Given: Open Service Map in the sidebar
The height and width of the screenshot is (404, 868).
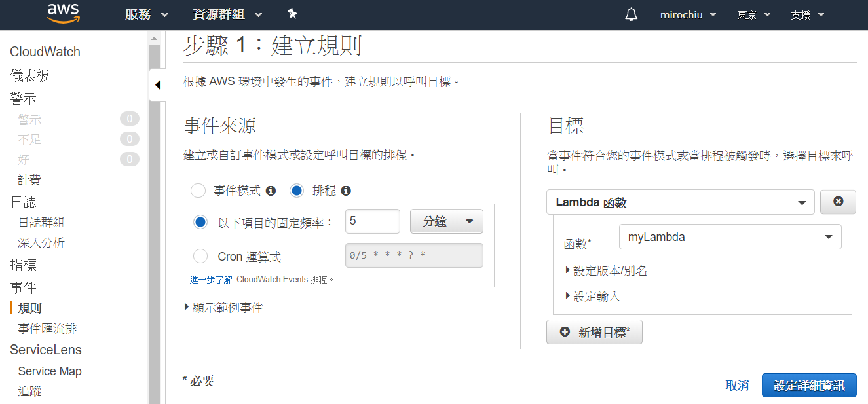Looking at the screenshot, I should pyautogui.click(x=50, y=371).
